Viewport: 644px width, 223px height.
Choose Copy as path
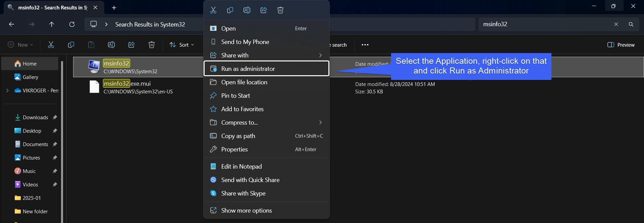coord(266,136)
